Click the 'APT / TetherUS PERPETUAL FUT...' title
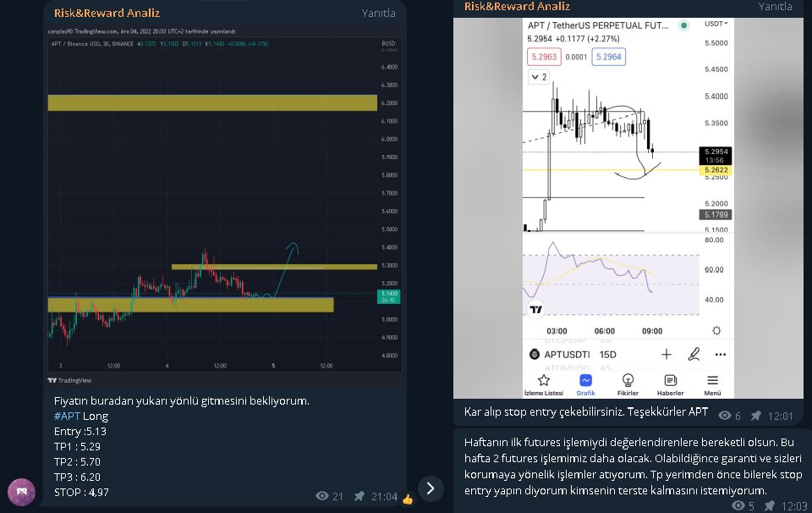This screenshot has width=812, height=513. 598,25
